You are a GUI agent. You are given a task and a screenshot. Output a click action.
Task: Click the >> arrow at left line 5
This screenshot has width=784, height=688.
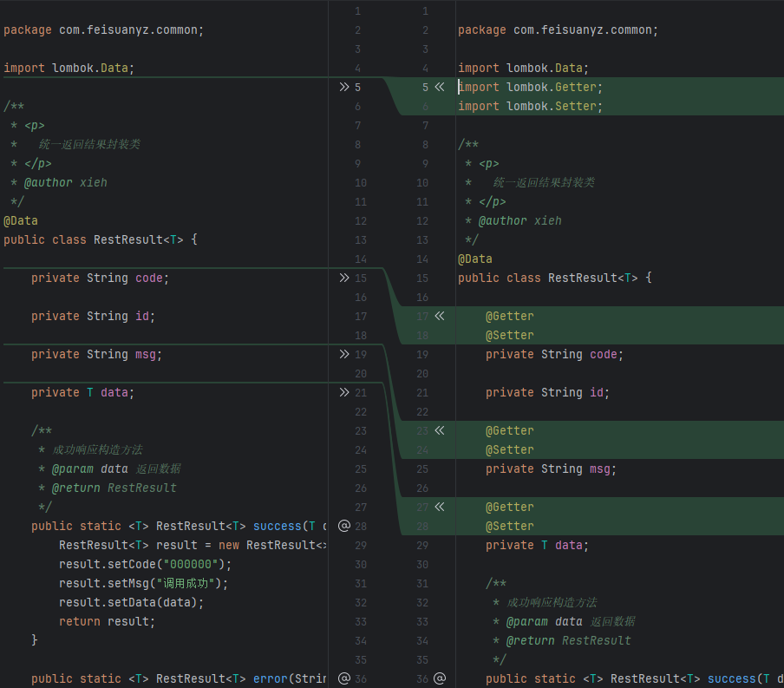(x=344, y=87)
